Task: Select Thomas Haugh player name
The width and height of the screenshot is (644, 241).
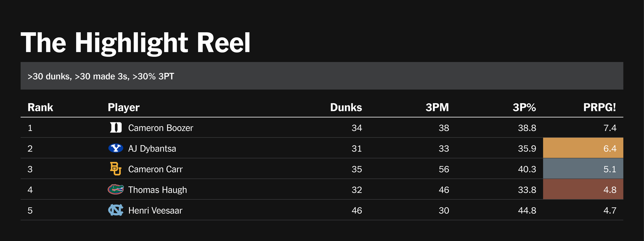Action: click(x=157, y=190)
